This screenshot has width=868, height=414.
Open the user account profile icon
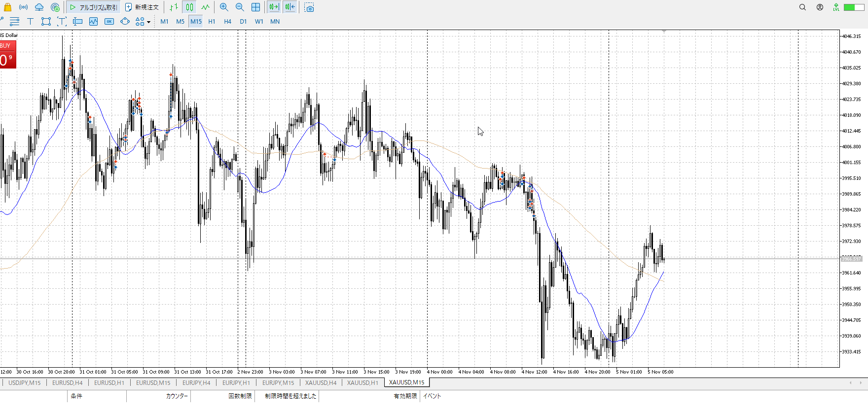tap(820, 7)
